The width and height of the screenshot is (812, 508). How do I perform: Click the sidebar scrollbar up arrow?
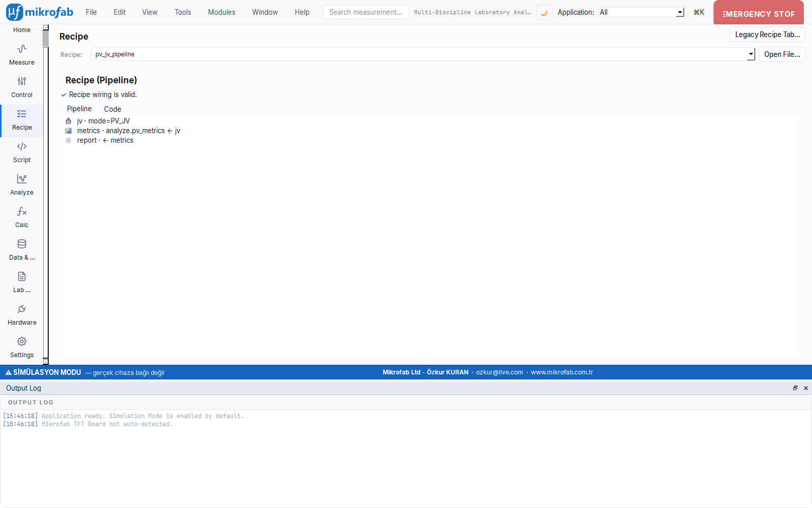(46, 27)
